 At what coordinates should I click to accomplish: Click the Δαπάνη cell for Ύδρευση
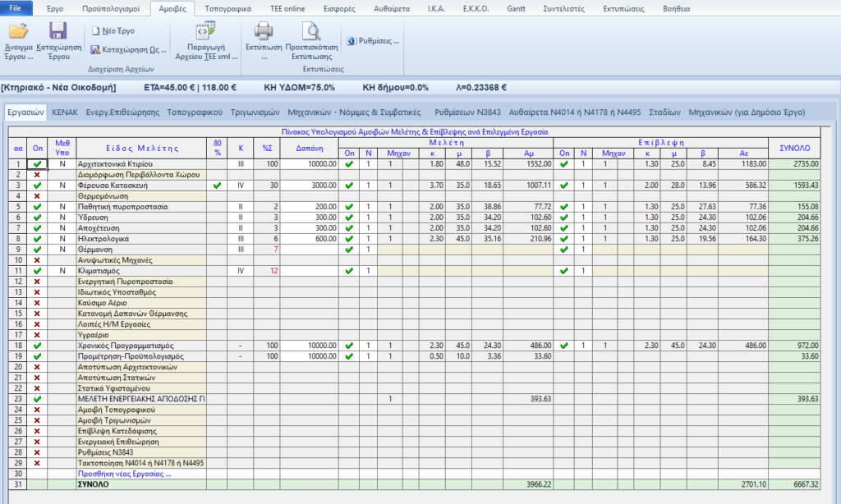[x=310, y=218]
